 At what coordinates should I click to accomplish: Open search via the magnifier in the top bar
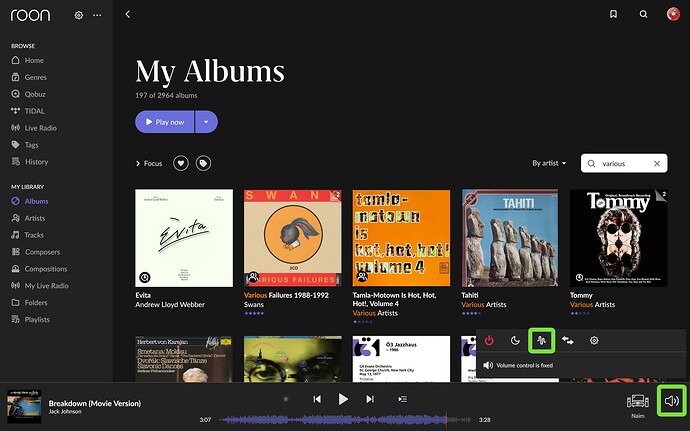click(643, 15)
